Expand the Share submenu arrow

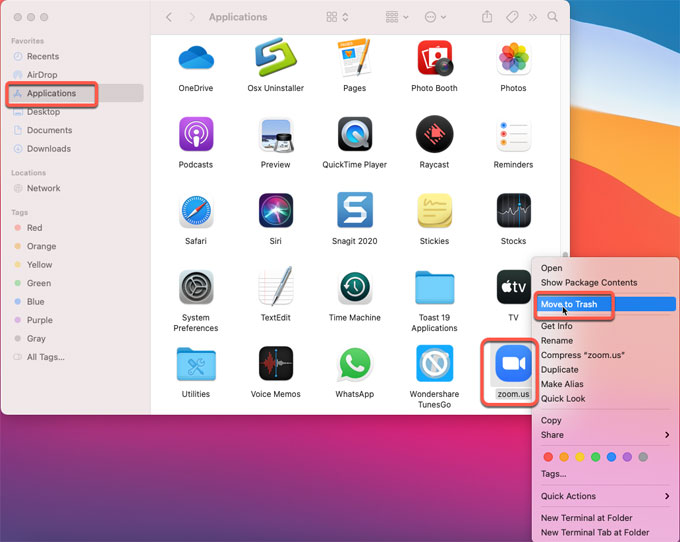click(x=667, y=434)
